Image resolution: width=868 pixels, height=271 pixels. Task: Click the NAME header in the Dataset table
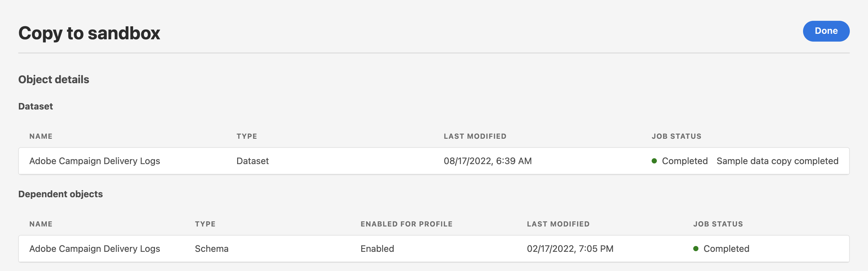(x=41, y=136)
